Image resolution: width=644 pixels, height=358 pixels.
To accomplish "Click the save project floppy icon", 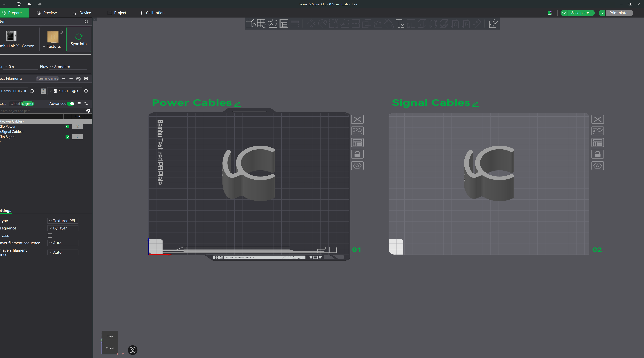I will [19, 4].
